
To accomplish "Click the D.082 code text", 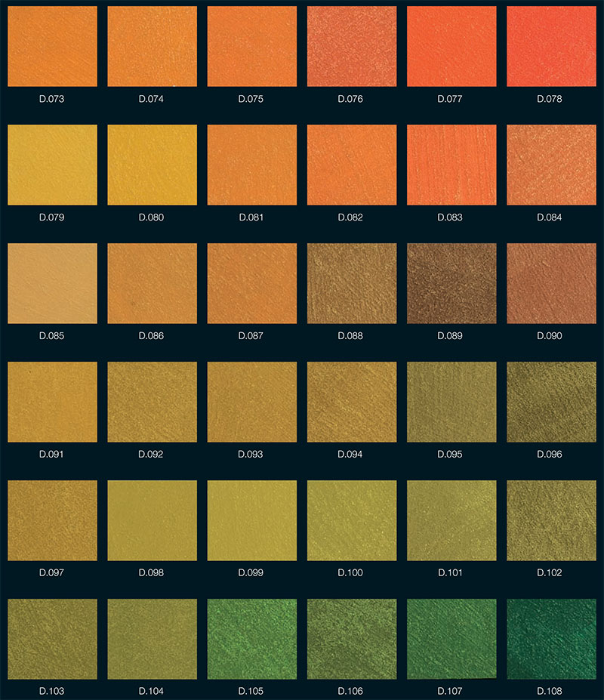I will click(350, 217).
